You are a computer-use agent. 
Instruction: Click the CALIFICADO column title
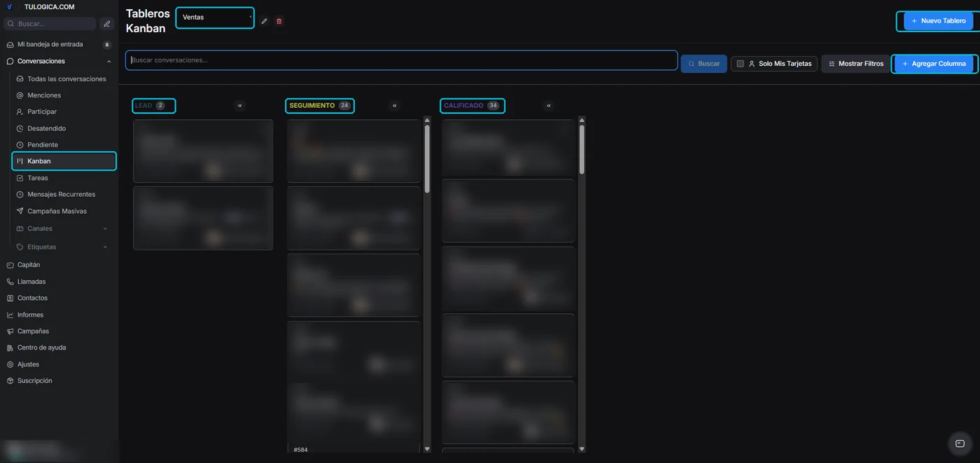(463, 106)
